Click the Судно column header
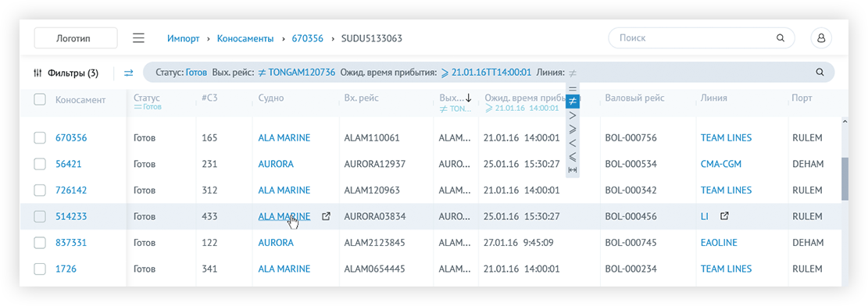 click(x=270, y=98)
